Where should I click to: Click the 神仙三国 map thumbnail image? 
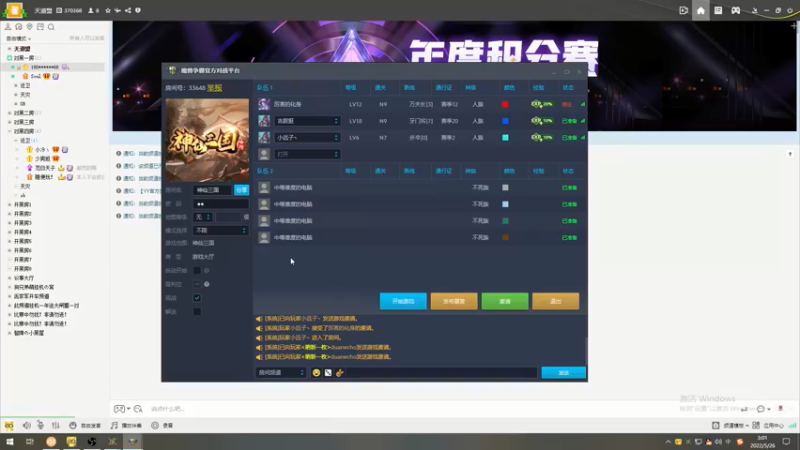coord(207,140)
